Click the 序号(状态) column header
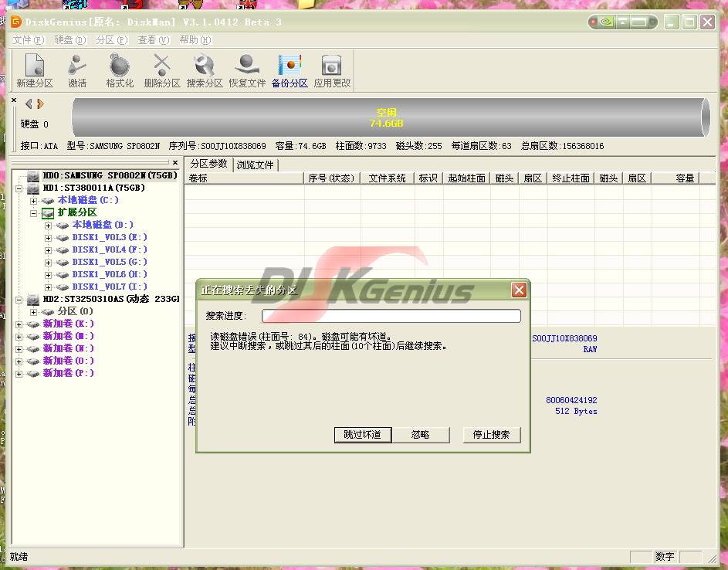 pos(331,178)
